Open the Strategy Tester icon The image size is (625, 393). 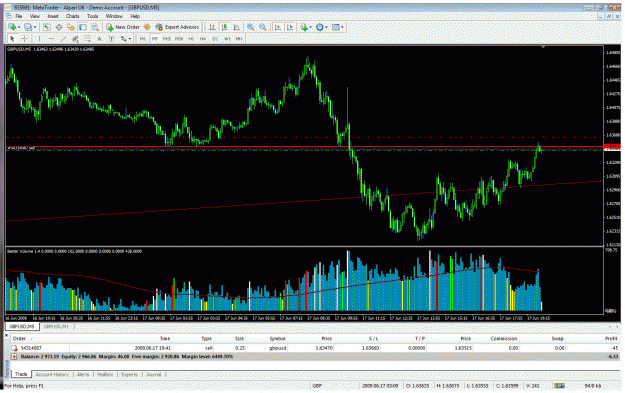pos(95,27)
